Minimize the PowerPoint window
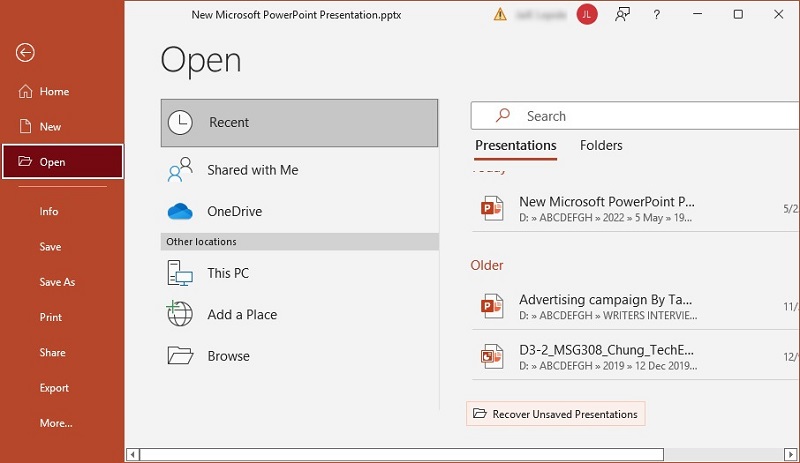 tap(697, 14)
